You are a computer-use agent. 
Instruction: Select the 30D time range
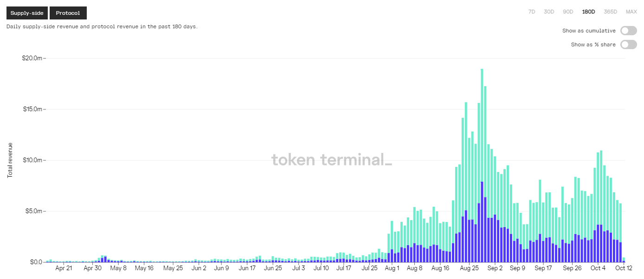point(549,12)
